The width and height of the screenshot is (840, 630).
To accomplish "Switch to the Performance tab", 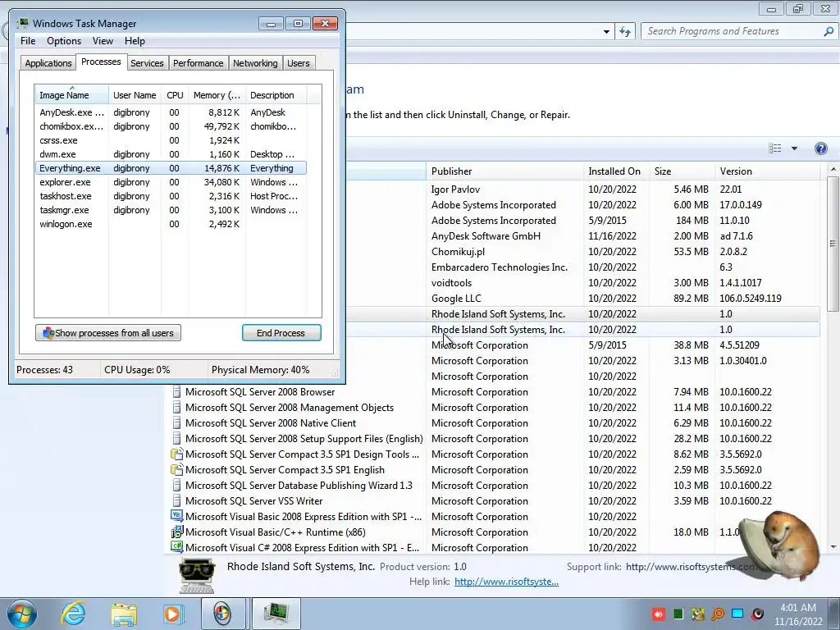I will [199, 63].
